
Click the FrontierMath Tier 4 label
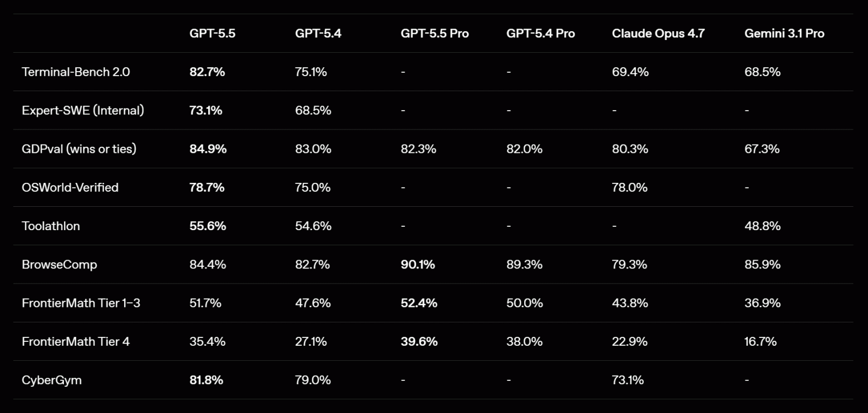76,341
